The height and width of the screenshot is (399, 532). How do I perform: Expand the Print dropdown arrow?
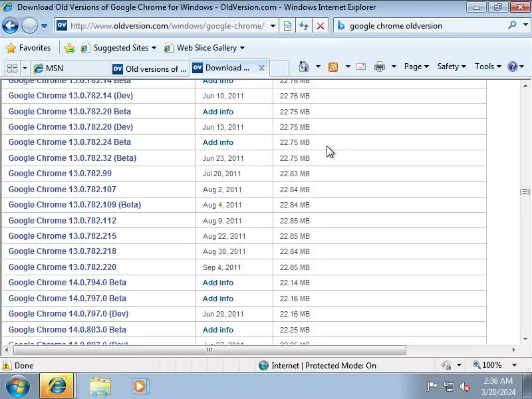pos(394,66)
